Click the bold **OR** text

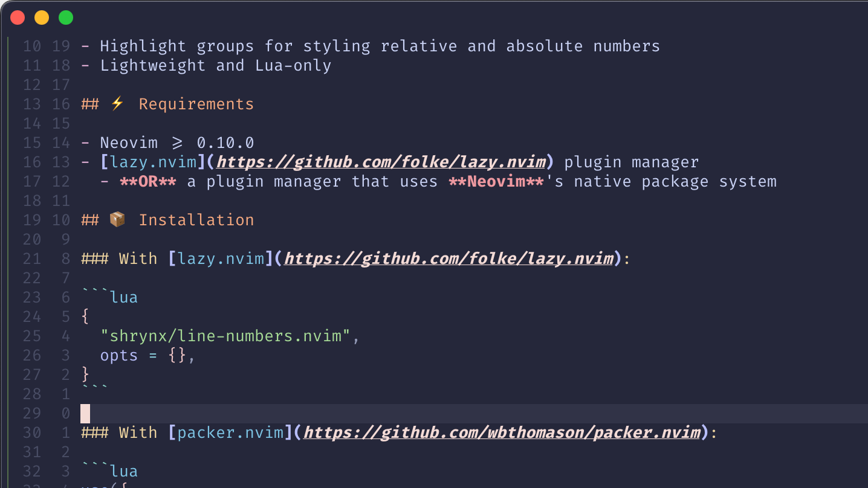click(x=148, y=181)
